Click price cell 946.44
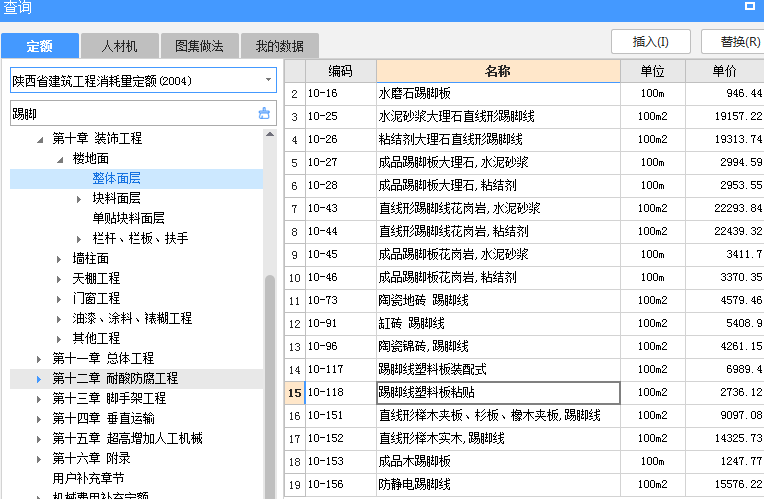Viewport: 764px width, 499px height. (x=725, y=94)
